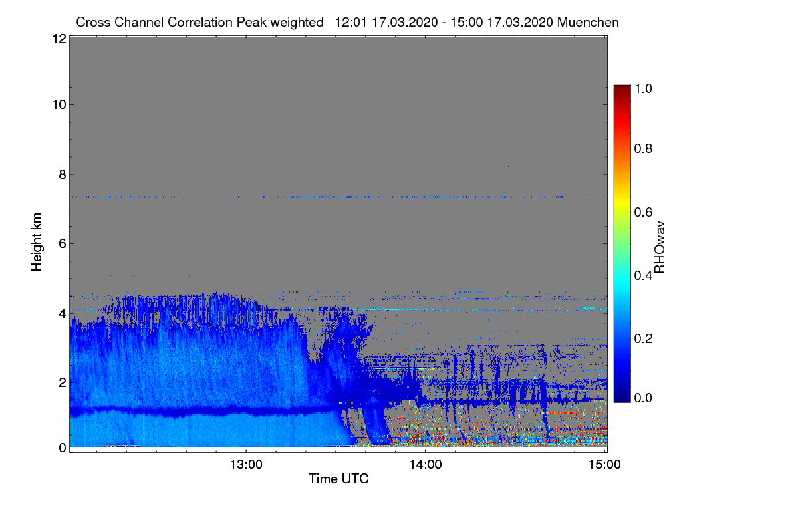Click the '14:00' time tick label
The width and height of the screenshot is (798, 532).
tap(426, 465)
